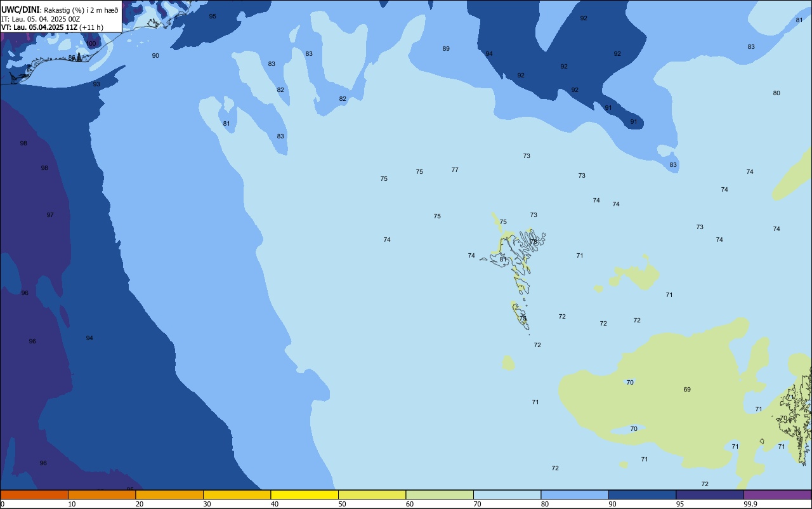
Task: Click the pale green 60–70 legend swatch
Action: tap(440, 494)
